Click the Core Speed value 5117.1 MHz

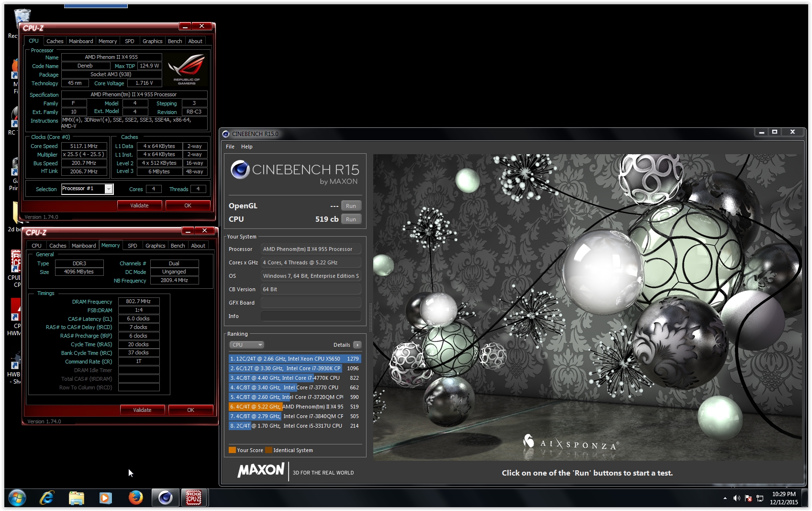click(84, 146)
